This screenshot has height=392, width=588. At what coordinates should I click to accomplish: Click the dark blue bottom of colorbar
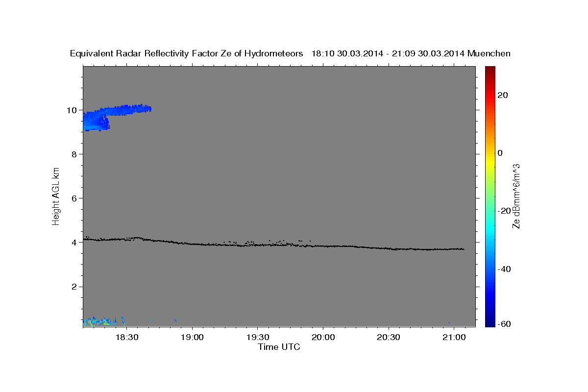tap(490, 322)
